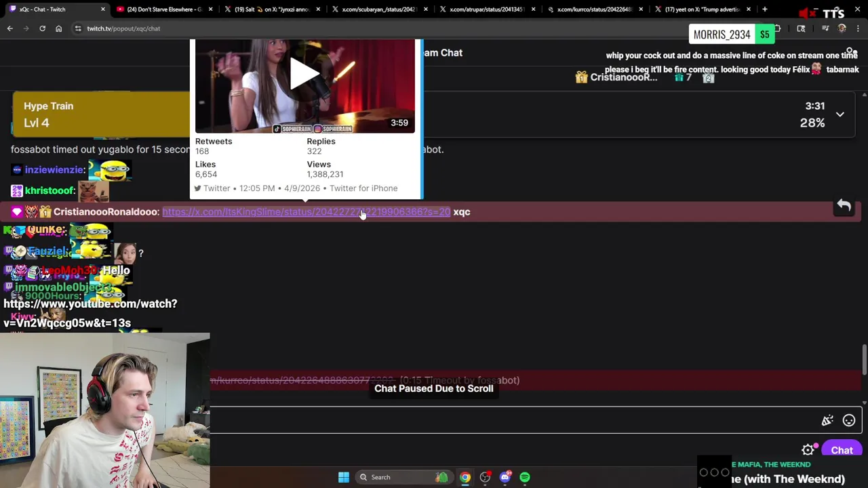The image size is (868, 488).
Task: Close the xQc Chat Twitch tab
Action: click(x=102, y=9)
